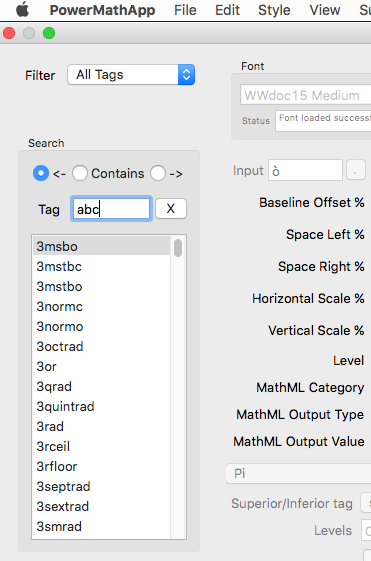Open the All Tags filter dropdown
The height and width of the screenshot is (561, 371).
click(x=131, y=75)
